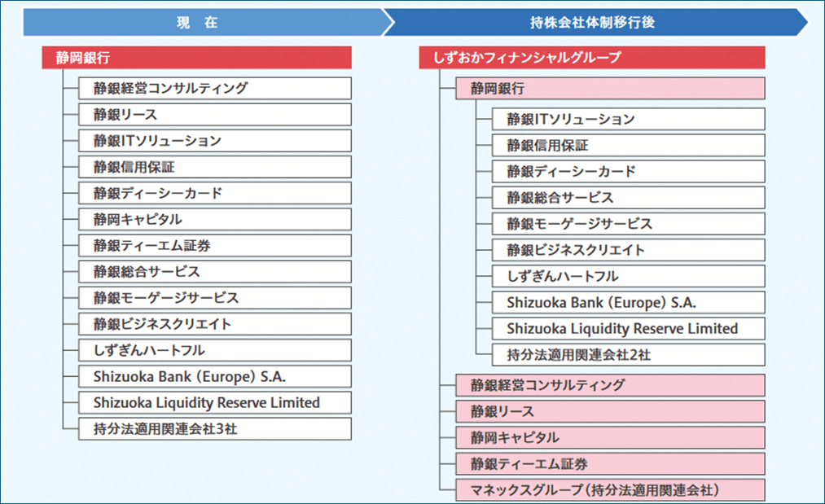
Task: Select Shizuoka Bank (Europe) S.A. under しずおかフィナンシャルグループ
Action: [628, 303]
